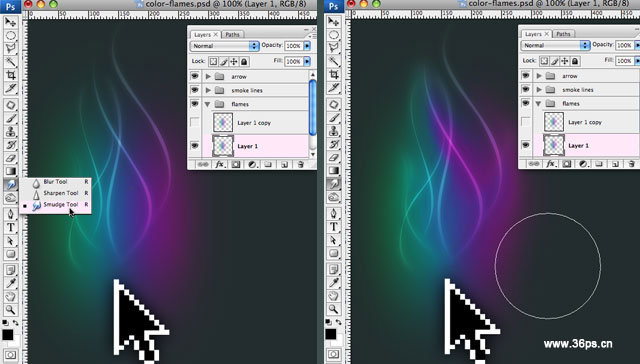Viewport: 640px width, 364px height.
Task: Switch to Paths tab in left panel
Action: pyautogui.click(x=232, y=34)
